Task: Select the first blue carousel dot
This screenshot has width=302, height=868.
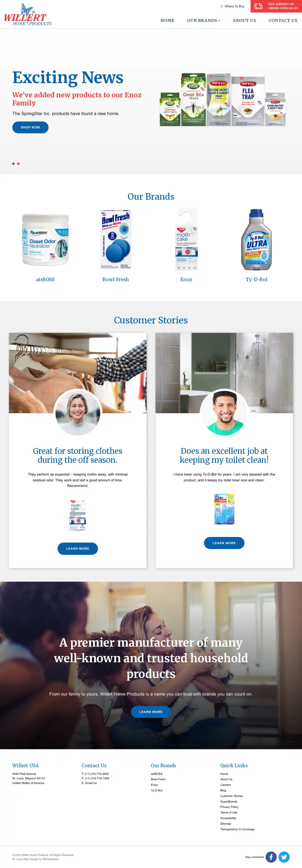Action: click(x=13, y=164)
